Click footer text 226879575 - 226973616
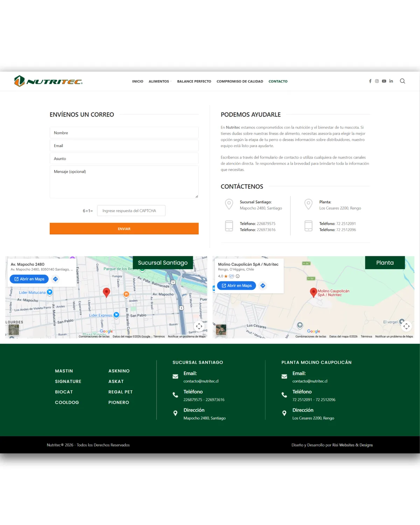 pos(204,400)
